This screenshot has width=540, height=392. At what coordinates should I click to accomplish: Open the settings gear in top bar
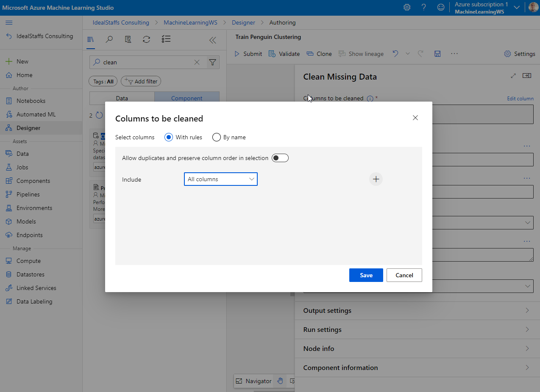coord(407,8)
